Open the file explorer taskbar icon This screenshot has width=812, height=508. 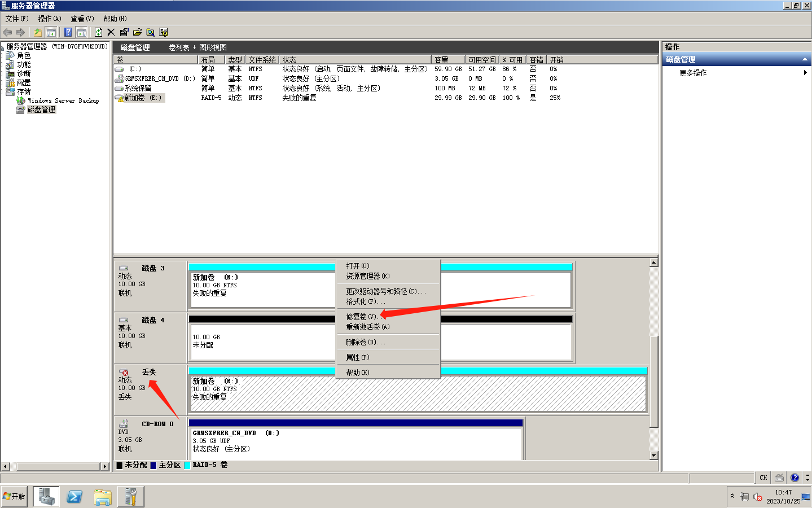tap(103, 497)
